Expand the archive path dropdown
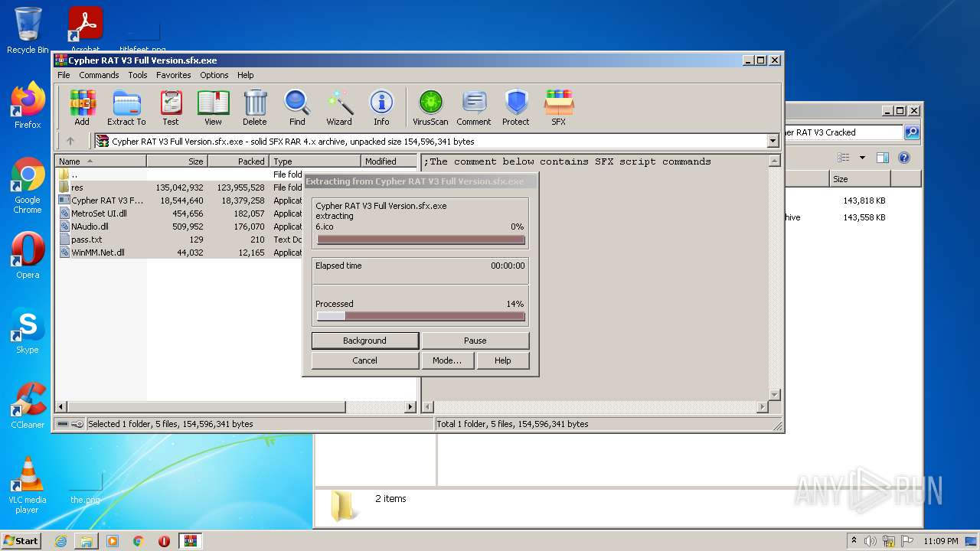The width and height of the screenshot is (980, 551). (773, 141)
